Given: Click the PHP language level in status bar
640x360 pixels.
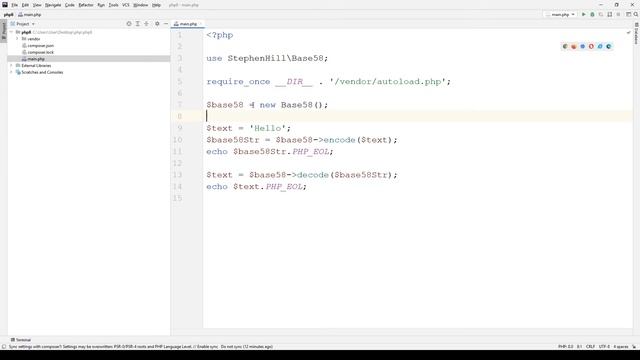Looking at the screenshot, I should 566,347.
